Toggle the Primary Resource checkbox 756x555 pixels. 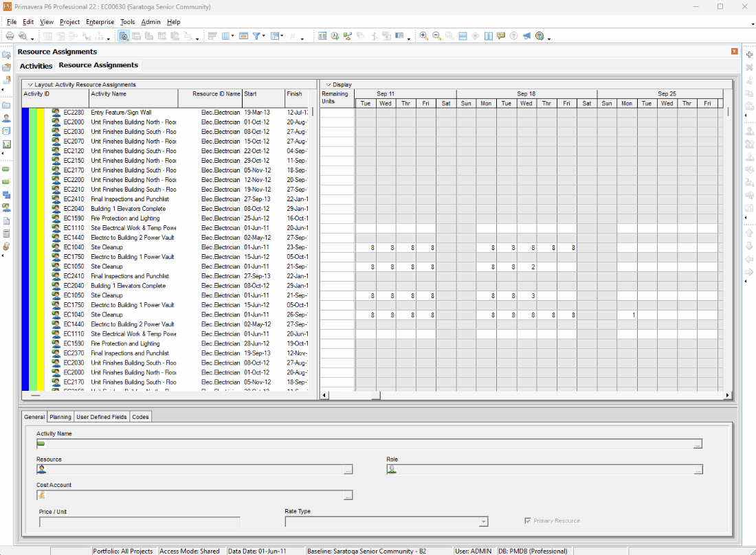tap(527, 521)
